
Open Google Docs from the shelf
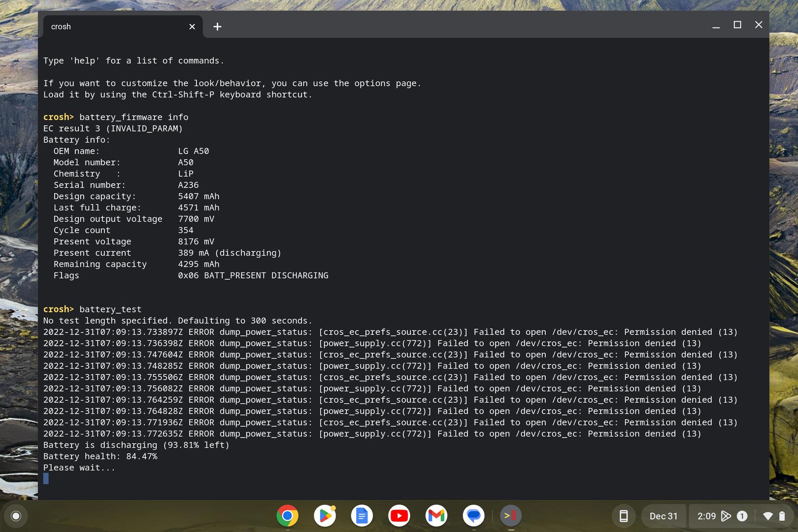pyautogui.click(x=362, y=516)
